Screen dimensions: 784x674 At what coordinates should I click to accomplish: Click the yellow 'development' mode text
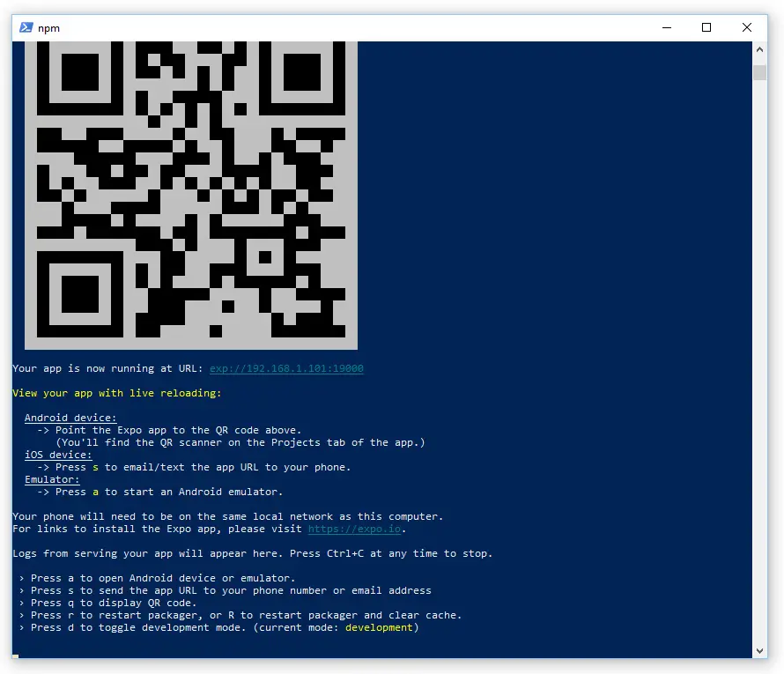pos(379,627)
